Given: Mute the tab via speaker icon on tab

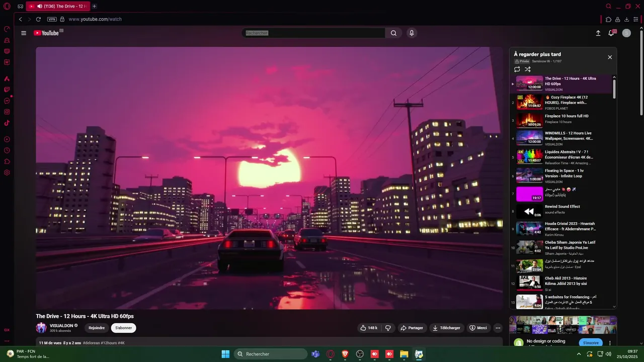Looking at the screenshot, I should coord(40,6).
